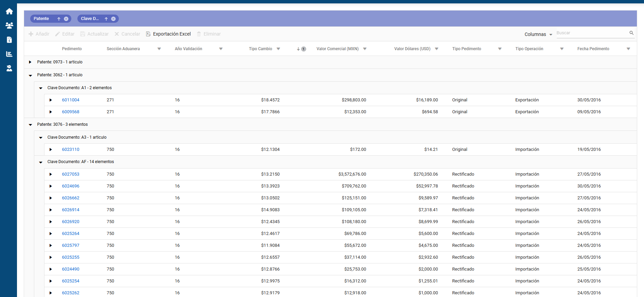Viewport: 644px width, 297px height.
Task: Open the users group sidebar icon
Action: pyautogui.click(x=9, y=25)
